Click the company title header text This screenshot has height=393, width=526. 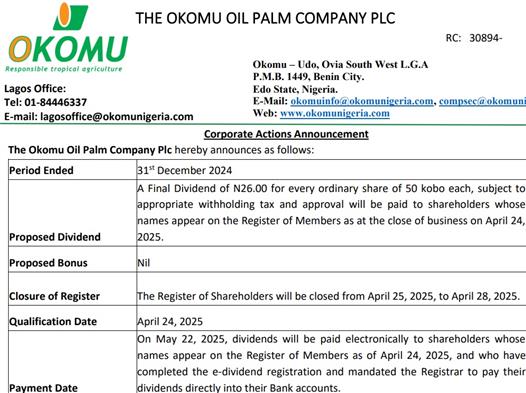click(x=265, y=18)
